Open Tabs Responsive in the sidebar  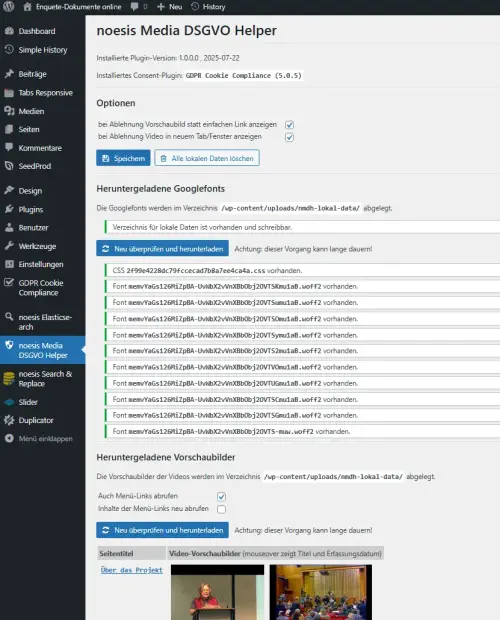click(45, 93)
